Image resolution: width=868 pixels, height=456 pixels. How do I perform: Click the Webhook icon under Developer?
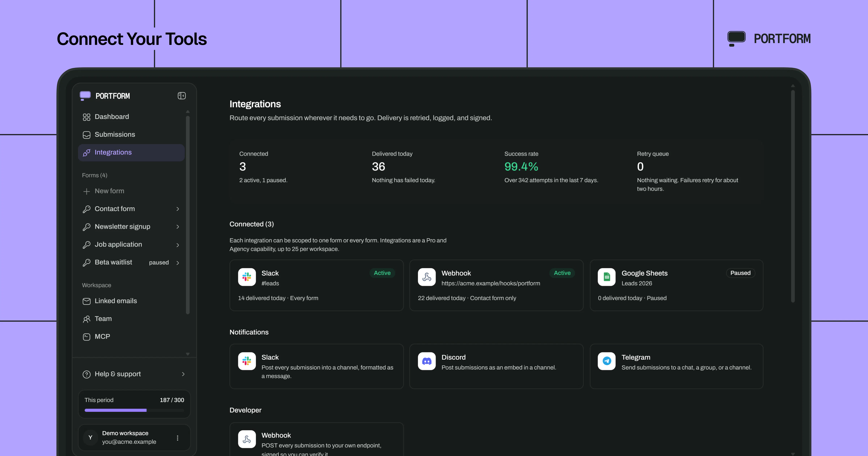click(x=247, y=439)
